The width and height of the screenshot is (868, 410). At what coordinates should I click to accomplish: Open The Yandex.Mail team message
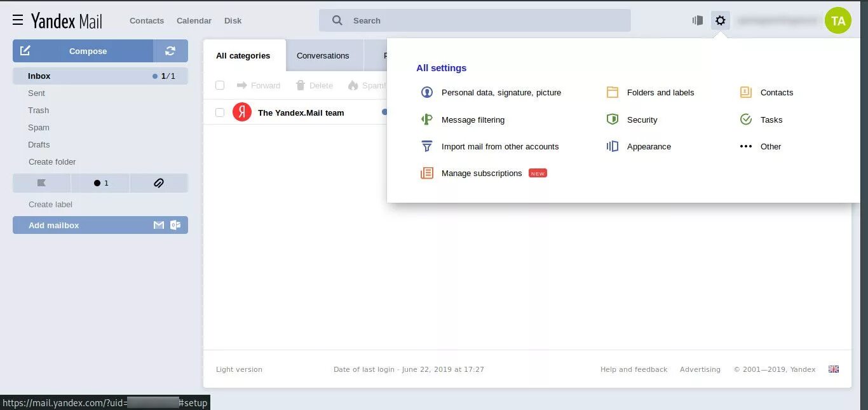(301, 113)
